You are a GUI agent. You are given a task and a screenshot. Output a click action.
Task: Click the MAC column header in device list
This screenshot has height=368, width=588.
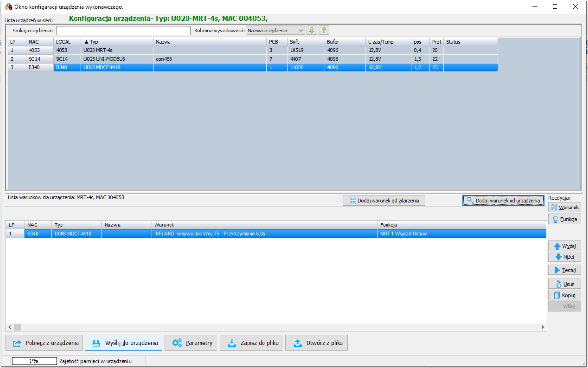click(x=40, y=42)
